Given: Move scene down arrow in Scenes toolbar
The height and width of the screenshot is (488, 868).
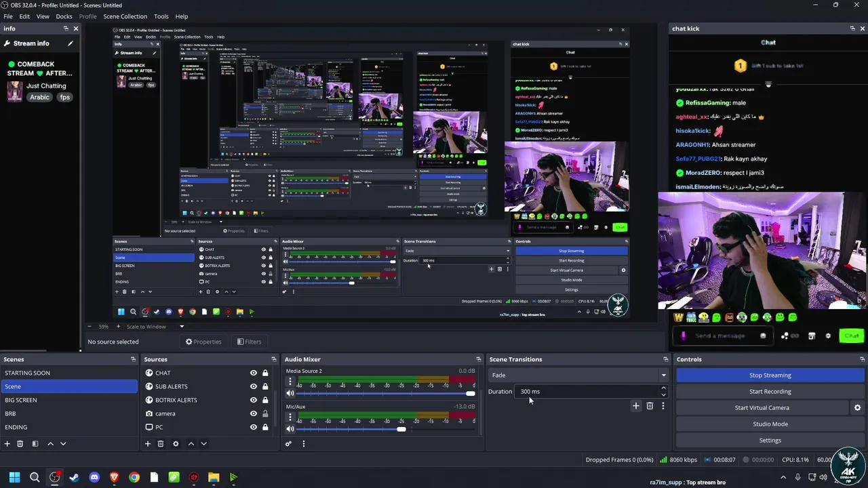Looking at the screenshot, I should pos(63,444).
